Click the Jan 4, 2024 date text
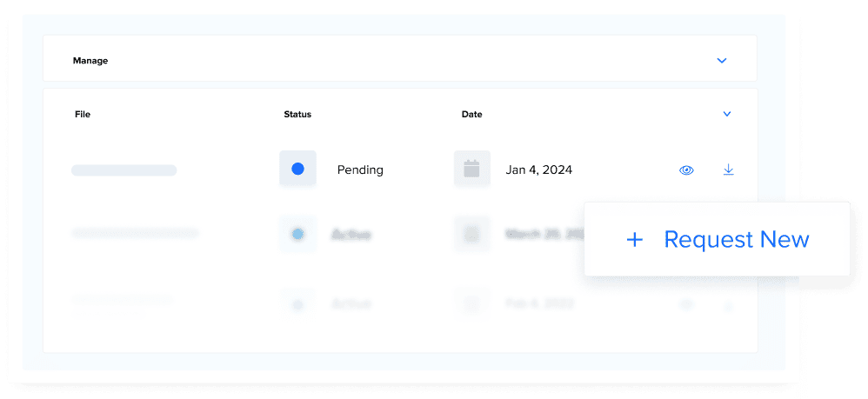The image size is (868, 399). 538,170
